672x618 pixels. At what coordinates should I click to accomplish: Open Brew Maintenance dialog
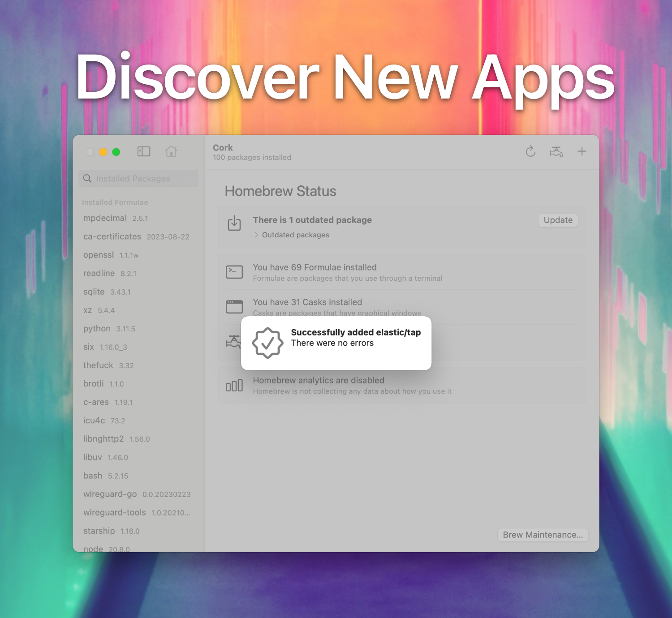click(x=543, y=535)
